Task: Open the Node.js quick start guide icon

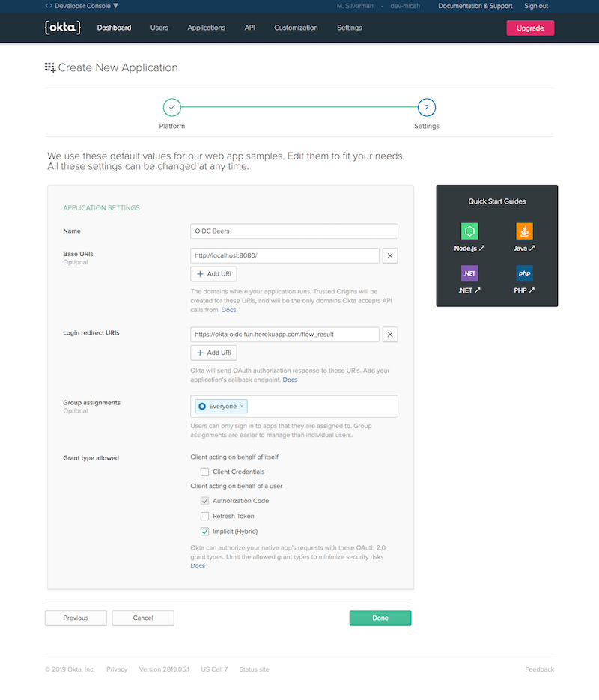Action: (x=469, y=231)
